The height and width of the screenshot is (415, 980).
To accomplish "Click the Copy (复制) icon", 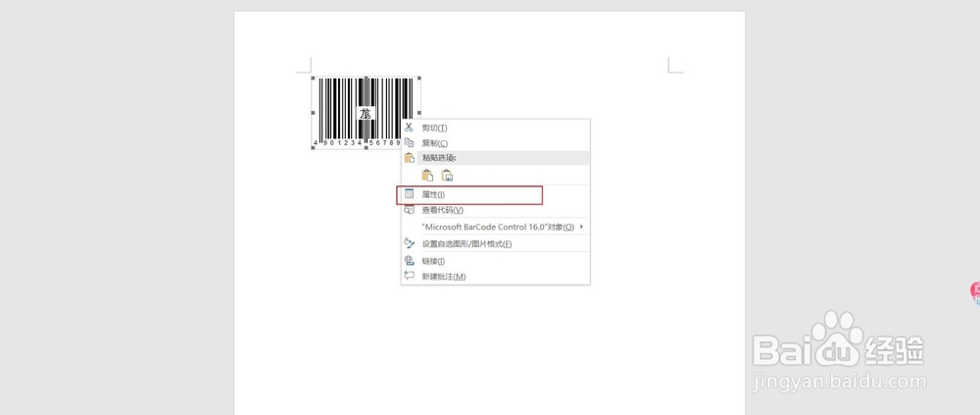I will tap(409, 142).
